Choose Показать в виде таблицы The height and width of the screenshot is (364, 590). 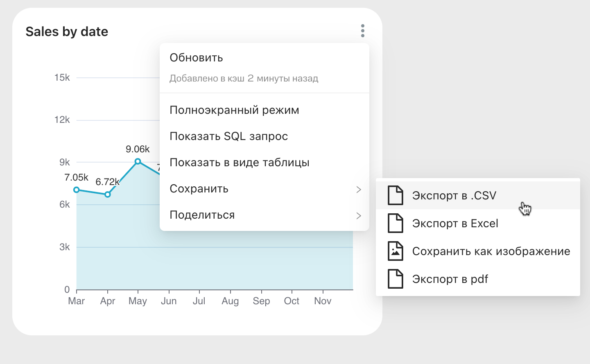[239, 163]
